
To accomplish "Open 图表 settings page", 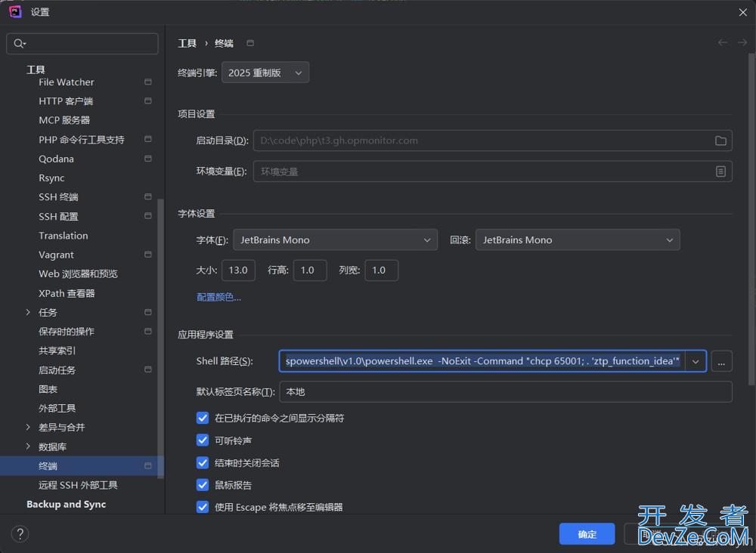I will tap(48, 389).
